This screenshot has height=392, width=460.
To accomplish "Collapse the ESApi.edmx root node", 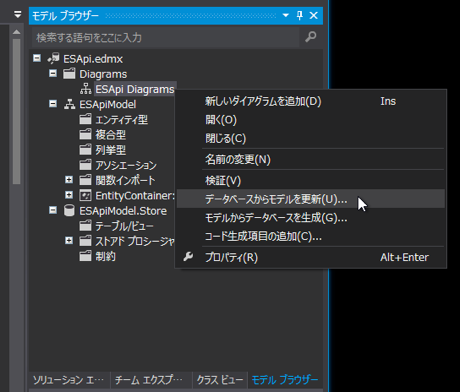I will [x=37, y=58].
